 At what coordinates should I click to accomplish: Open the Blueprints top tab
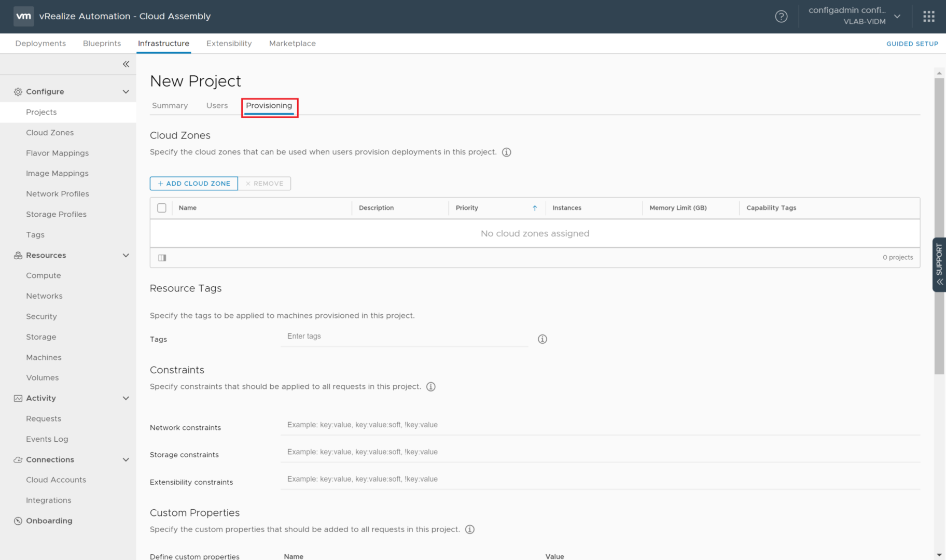point(102,44)
